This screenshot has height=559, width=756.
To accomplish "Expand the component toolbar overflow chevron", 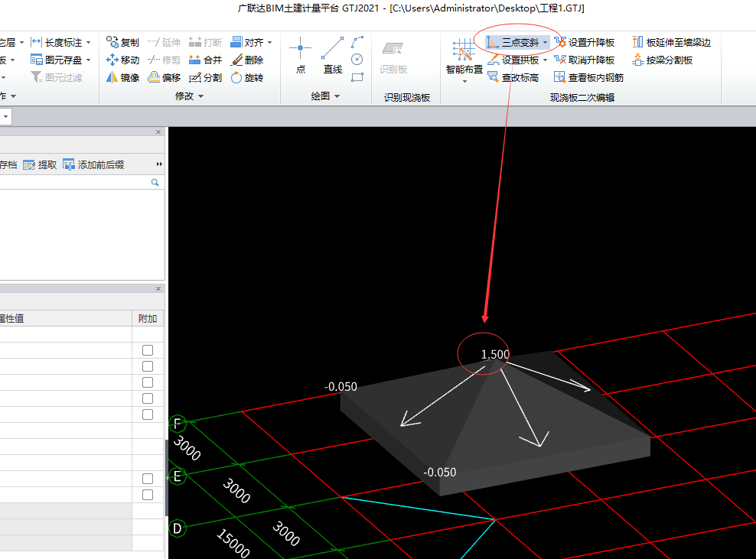I will click(159, 164).
